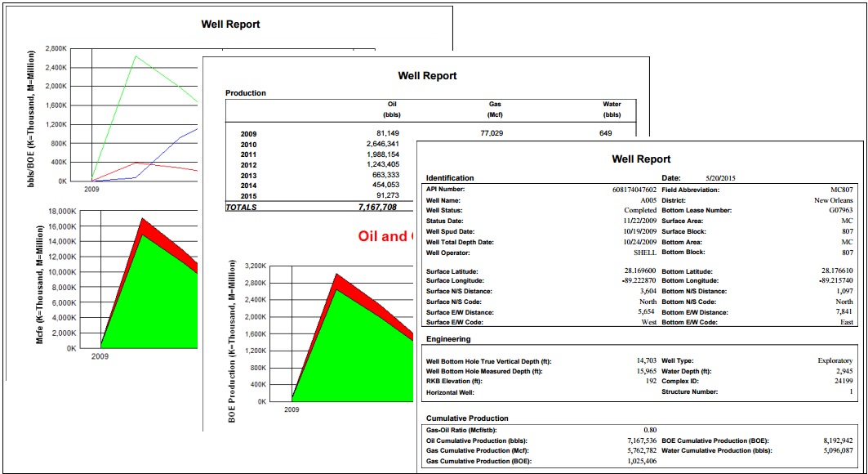Click the 2009 water value 649
Viewport: 868px width, 474px height.
[606, 133]
